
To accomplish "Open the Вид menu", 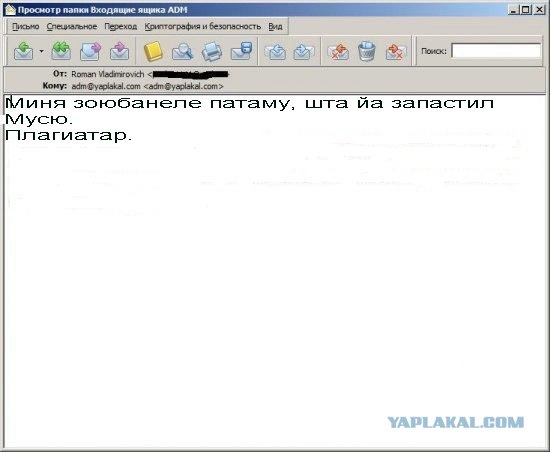I will point(275,27).
